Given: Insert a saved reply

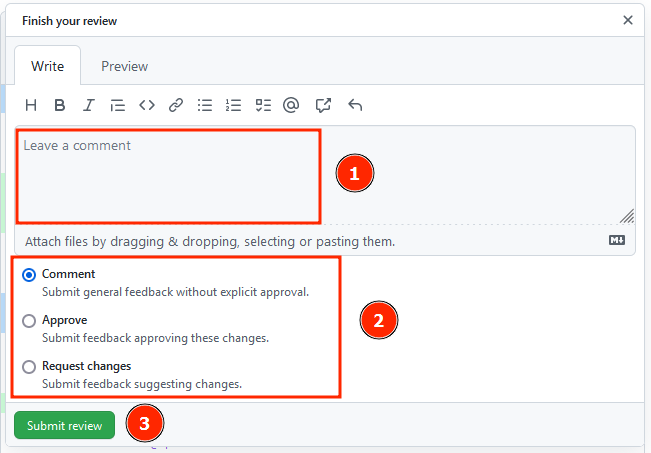Looking at the screenshot, I should tap(355, 105).
